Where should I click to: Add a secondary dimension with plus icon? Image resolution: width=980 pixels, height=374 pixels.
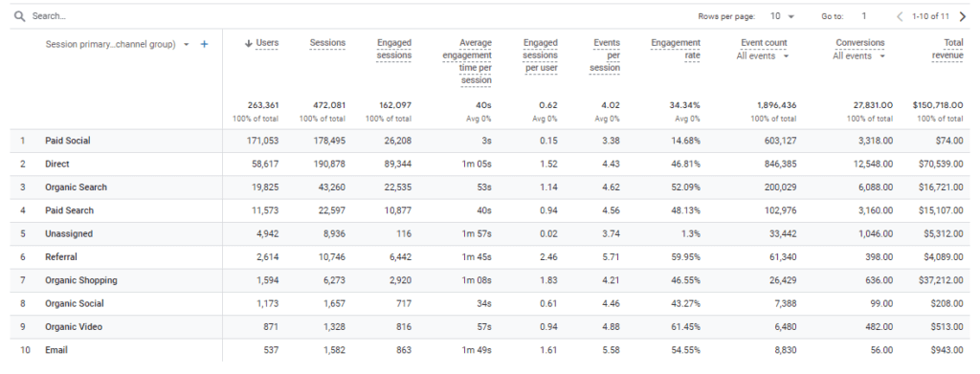(204, 44)
